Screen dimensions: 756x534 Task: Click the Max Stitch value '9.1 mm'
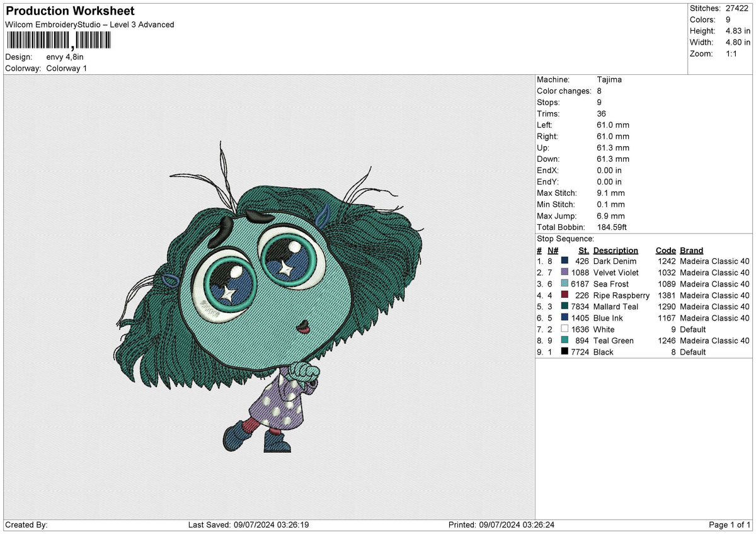(610, 193)
